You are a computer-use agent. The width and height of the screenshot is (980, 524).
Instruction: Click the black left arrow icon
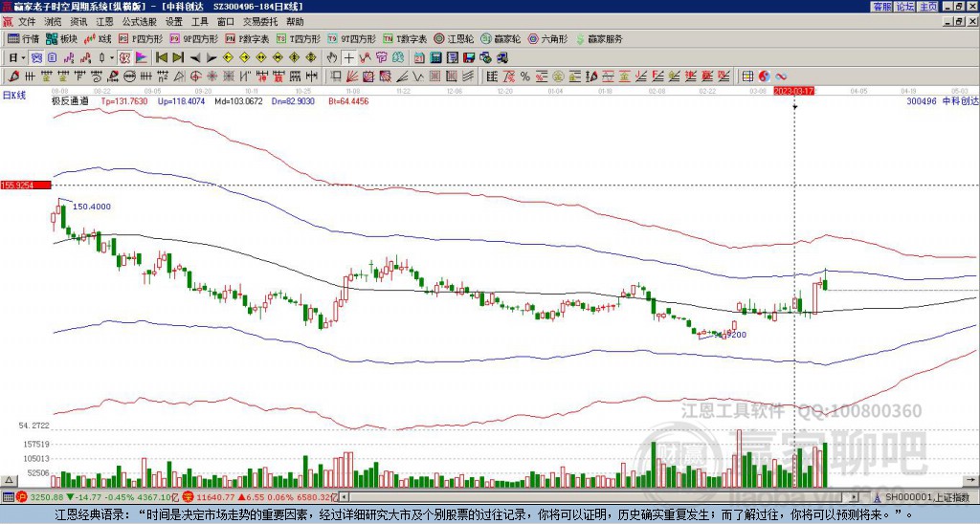[195, 58]
